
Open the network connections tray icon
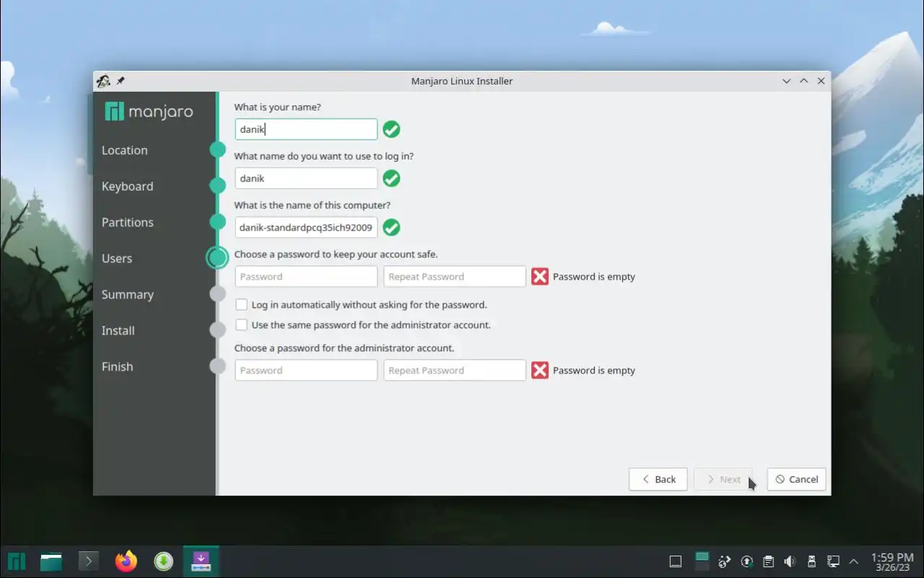coord(832,561)
